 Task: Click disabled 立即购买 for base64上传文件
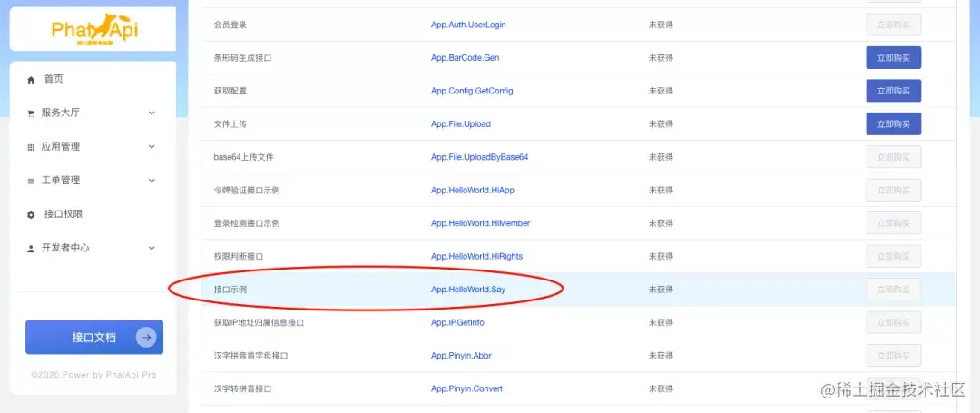[x=893, y=157]
